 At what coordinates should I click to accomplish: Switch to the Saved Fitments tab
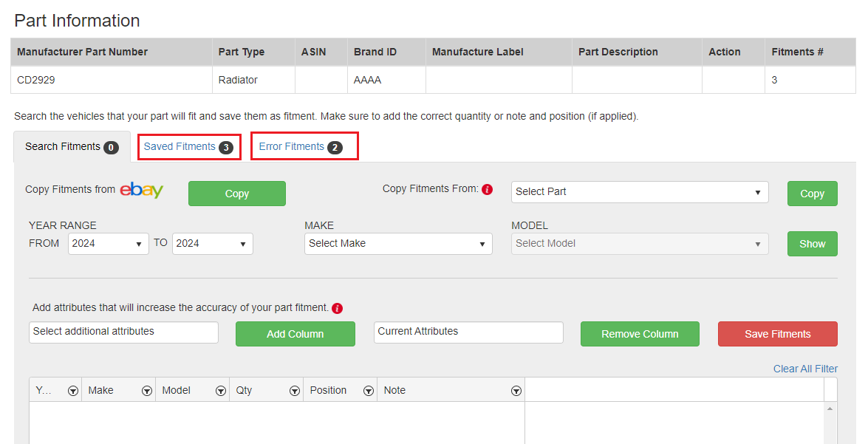pos(188,147)
